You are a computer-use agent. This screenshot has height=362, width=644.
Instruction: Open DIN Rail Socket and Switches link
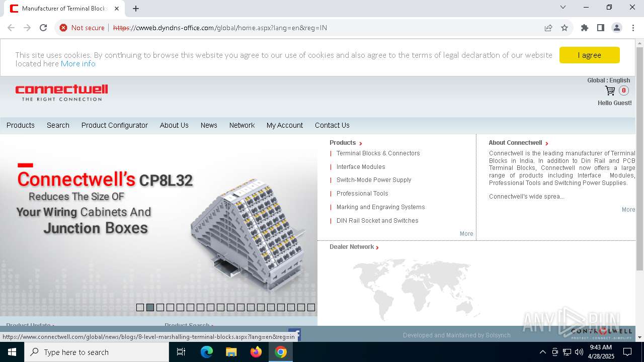tap(377, 221)
